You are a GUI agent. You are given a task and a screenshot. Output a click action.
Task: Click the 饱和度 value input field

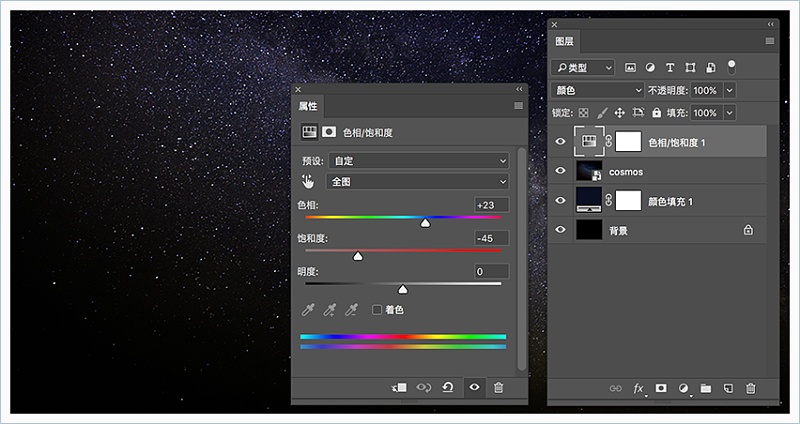[491, 238]
